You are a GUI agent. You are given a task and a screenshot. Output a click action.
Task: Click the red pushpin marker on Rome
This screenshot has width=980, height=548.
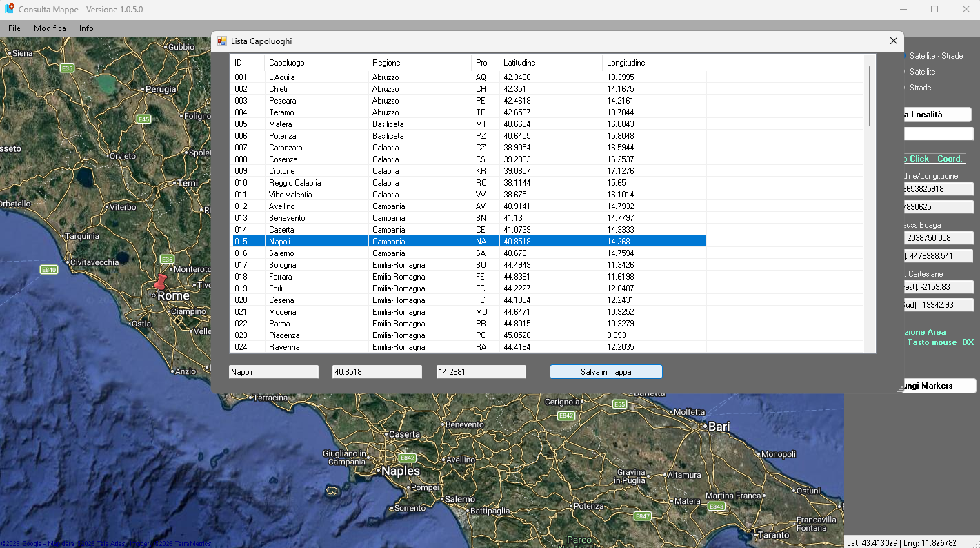coord(161,282)
